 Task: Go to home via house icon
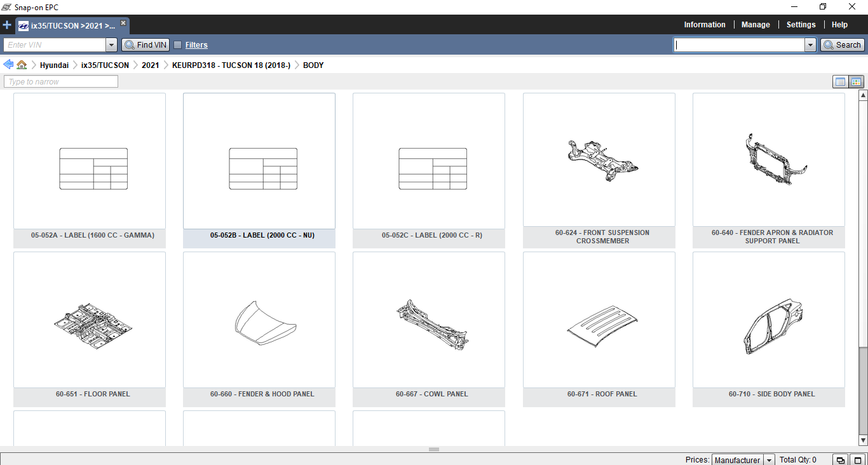22,65
